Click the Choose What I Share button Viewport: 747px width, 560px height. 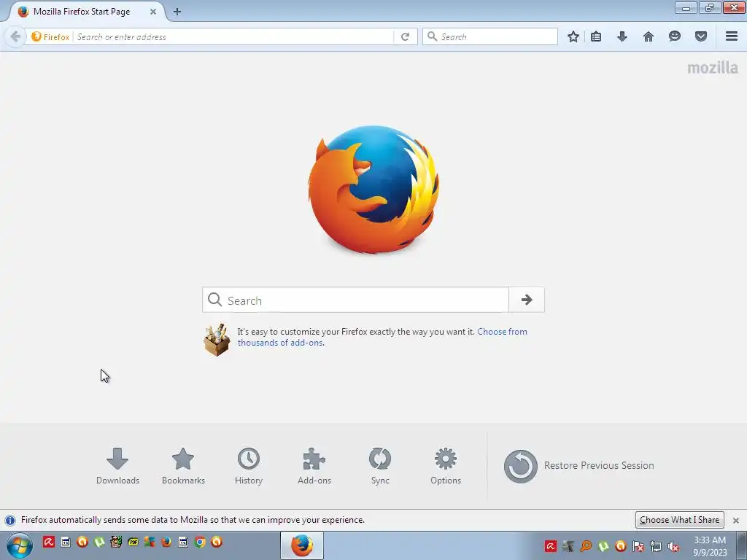point(679,520)
